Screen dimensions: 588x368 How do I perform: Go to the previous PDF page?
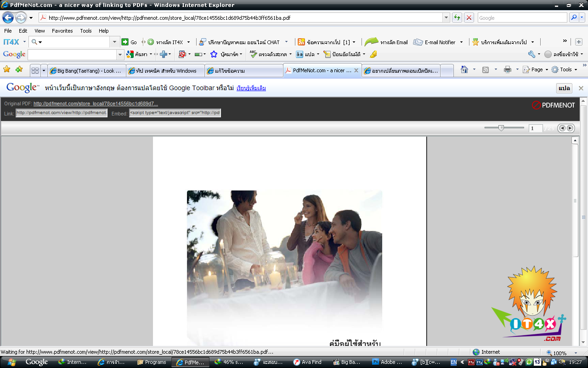coord(562,128)
